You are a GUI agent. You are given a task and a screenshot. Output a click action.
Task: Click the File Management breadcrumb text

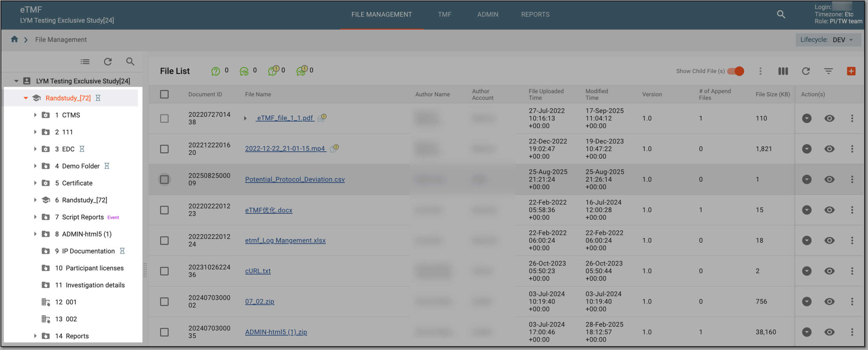[61, 40]
